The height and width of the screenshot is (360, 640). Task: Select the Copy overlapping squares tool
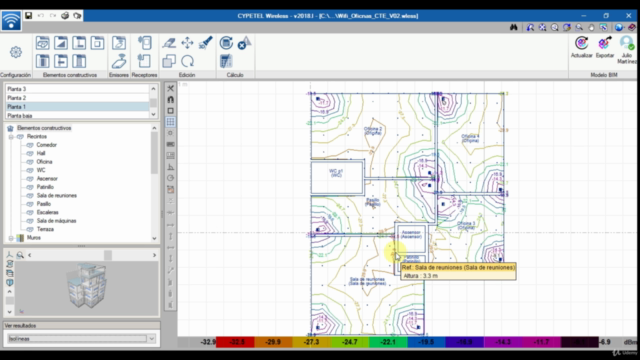click(169, 61)
